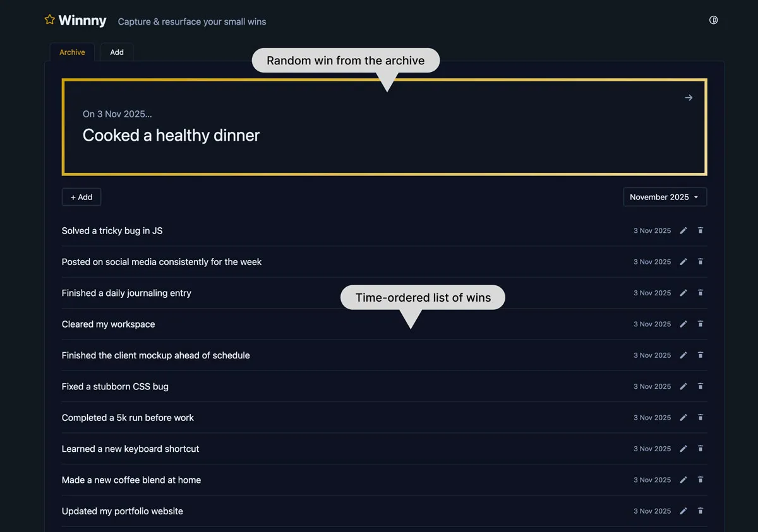The height and width of the screenshot is (532, 758).
Task: Delete the 'Made a new coffee blend at home' win
Action: tap(701, 480)
